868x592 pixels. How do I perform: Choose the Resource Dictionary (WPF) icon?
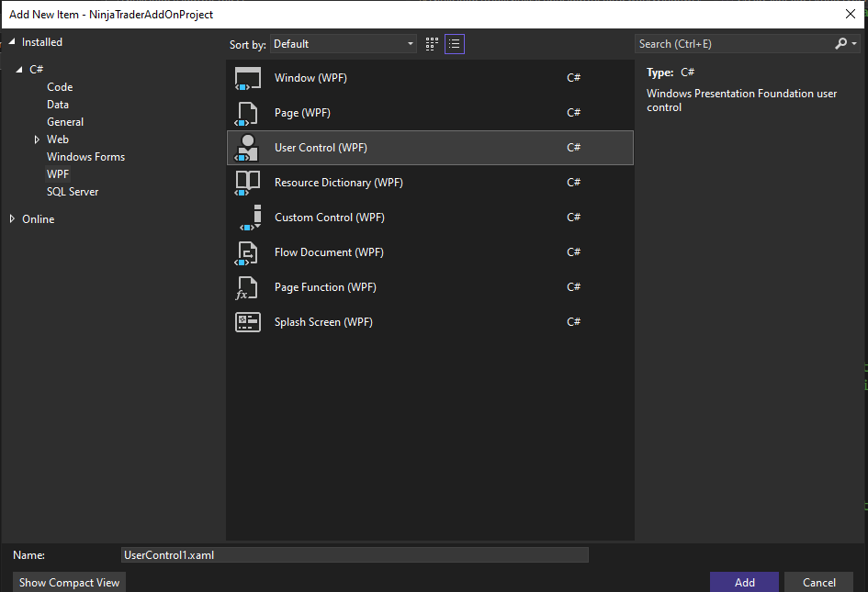tap(248, 183)
